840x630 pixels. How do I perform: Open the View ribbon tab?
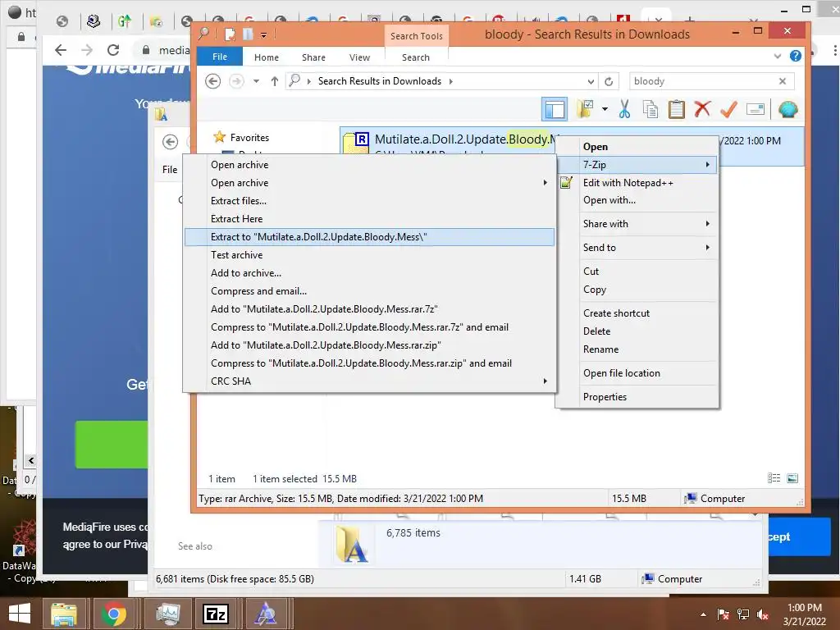coord(359,57)
